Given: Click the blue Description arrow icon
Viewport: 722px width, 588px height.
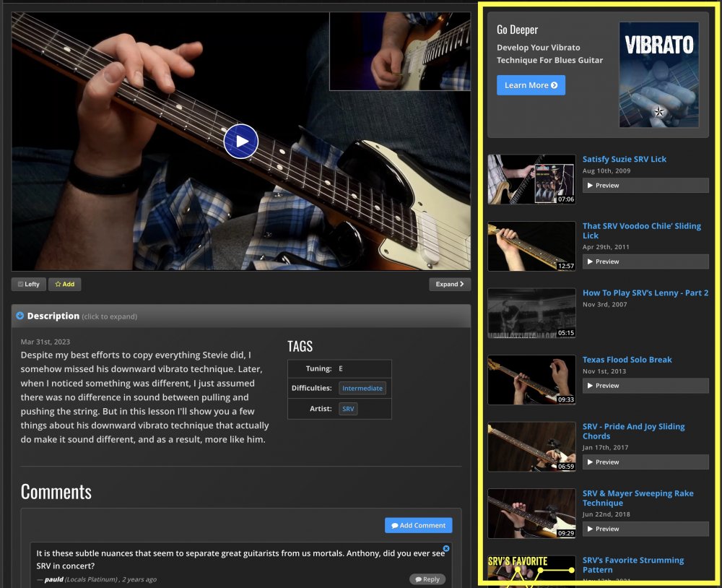Looking at the screenshot, I should tap(20, 316).
